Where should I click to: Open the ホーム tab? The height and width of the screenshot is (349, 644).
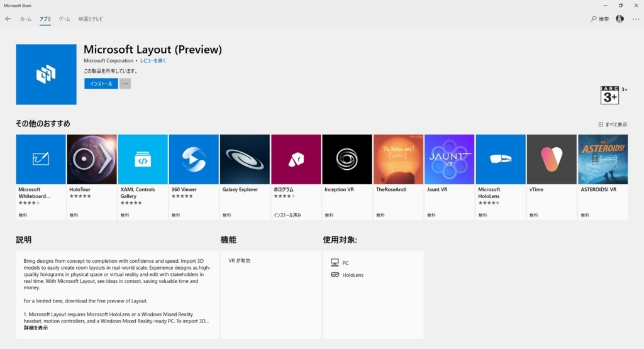pos(25,19)
